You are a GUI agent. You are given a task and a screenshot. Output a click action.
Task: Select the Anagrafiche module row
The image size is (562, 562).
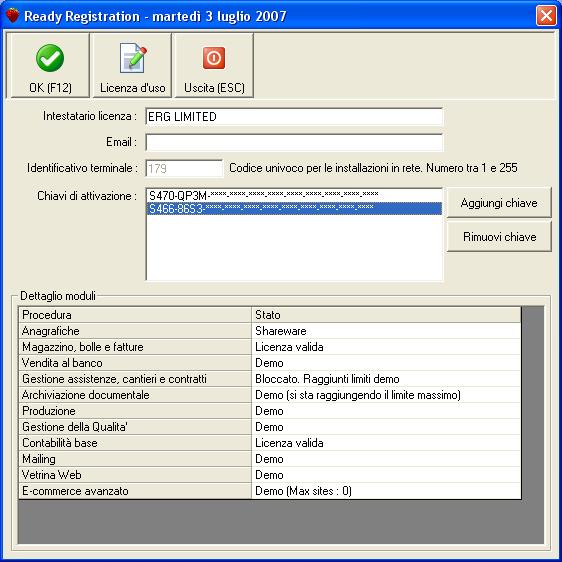(270, 331)
